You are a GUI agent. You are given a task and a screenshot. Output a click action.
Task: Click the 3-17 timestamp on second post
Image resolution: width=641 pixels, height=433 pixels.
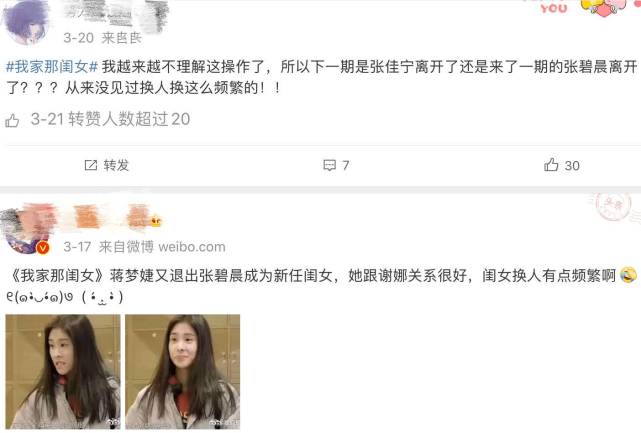tap(77, 247)
